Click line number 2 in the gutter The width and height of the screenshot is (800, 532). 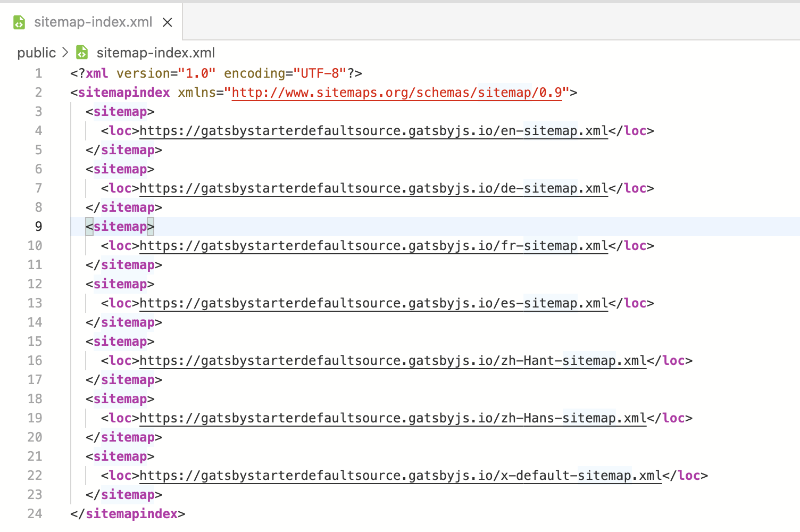38,93
